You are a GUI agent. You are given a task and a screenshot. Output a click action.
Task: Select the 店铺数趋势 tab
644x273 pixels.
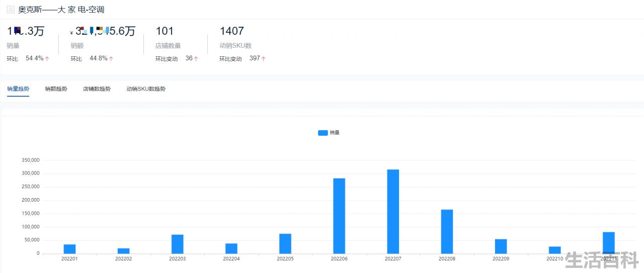(97, 89)
